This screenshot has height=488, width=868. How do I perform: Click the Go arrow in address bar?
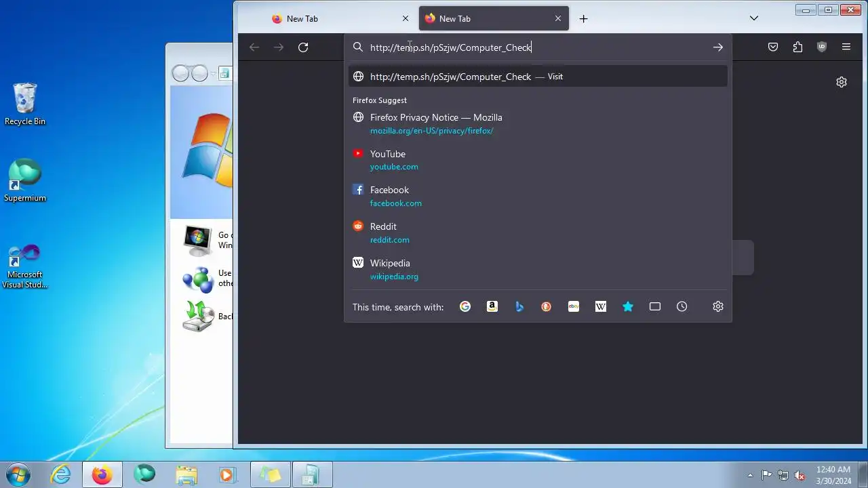[x=717, y=47]
